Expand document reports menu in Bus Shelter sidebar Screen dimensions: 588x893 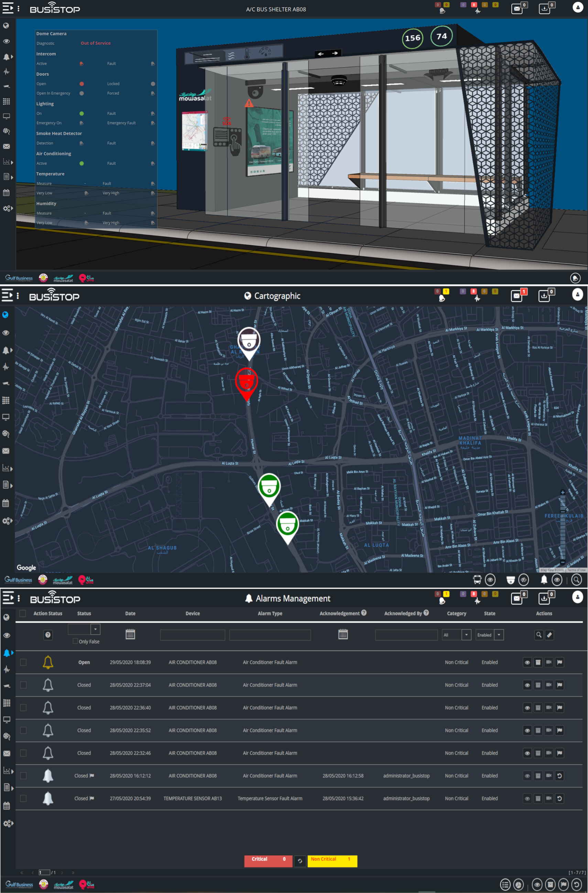point(8,177)
